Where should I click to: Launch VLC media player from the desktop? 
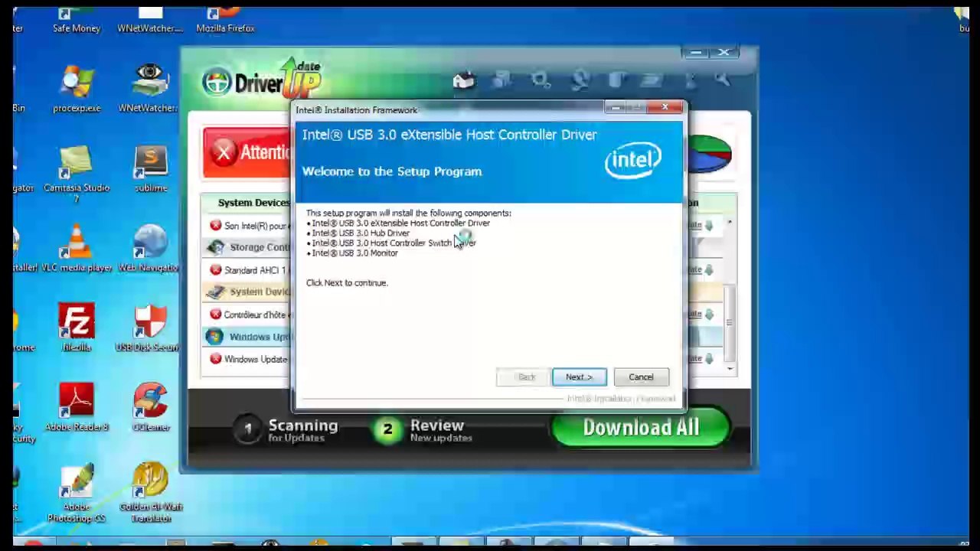pos(76,249)
